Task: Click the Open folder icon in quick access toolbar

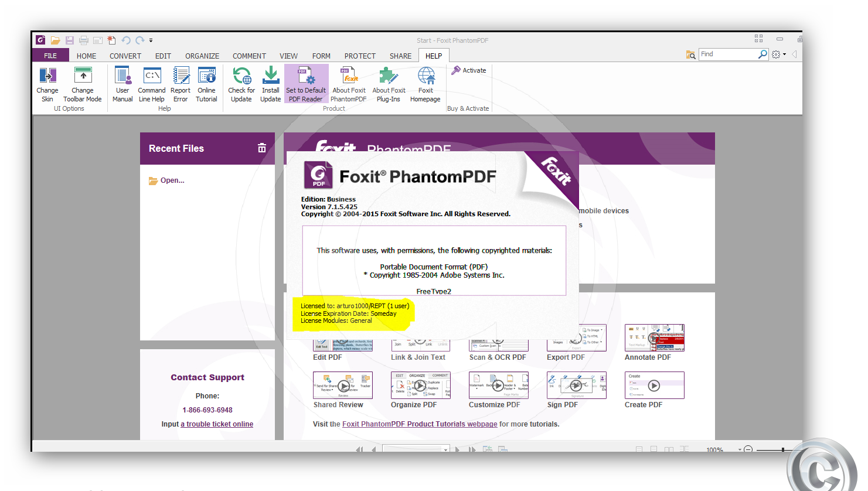Action: [x=55, y=40]
